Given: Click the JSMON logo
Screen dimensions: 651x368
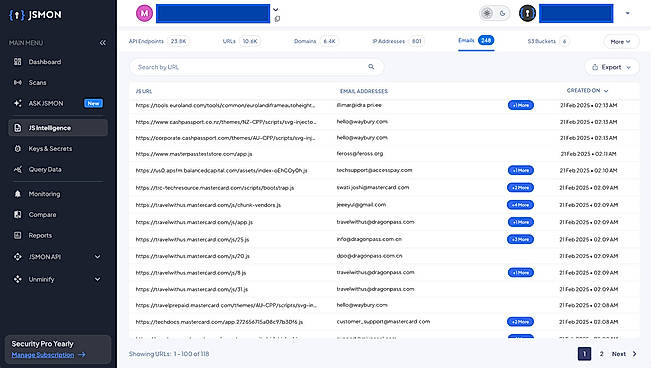Looking at the screenshot, I should (35, 15).
